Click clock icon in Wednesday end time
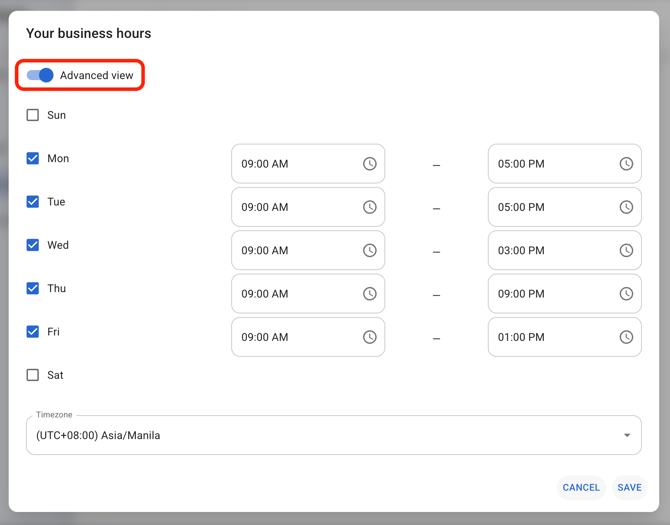Viewport: 670px width, 525px height. point(626,251)
